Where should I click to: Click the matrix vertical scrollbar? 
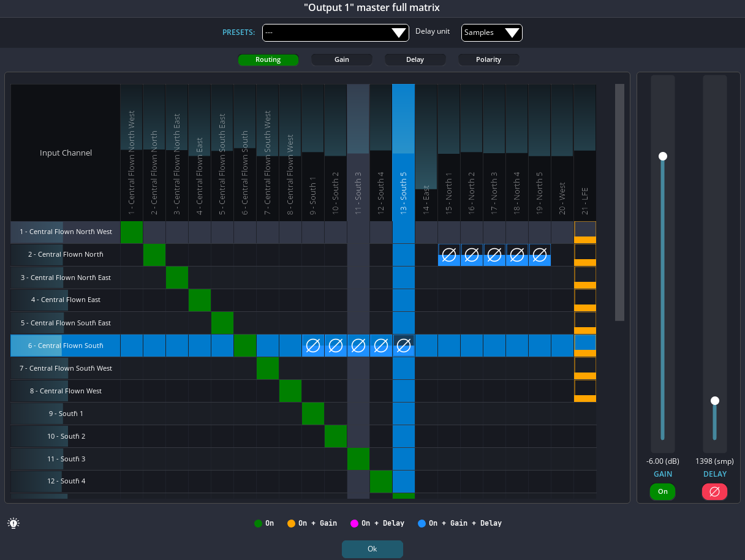pos(619,202)
